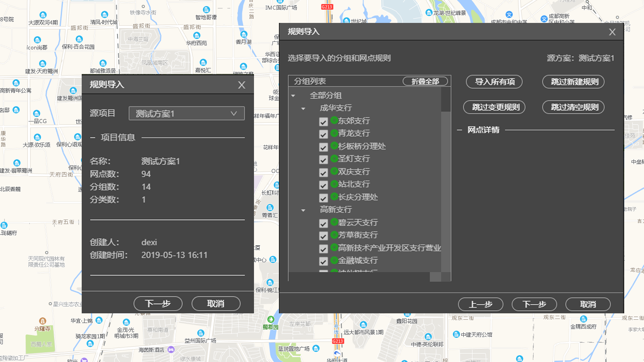Image resolution: width=644 pixels, height=362 pixels.
Task: Click 上一步 in the large 规则导入 dialog
Action: pos(481,304)
